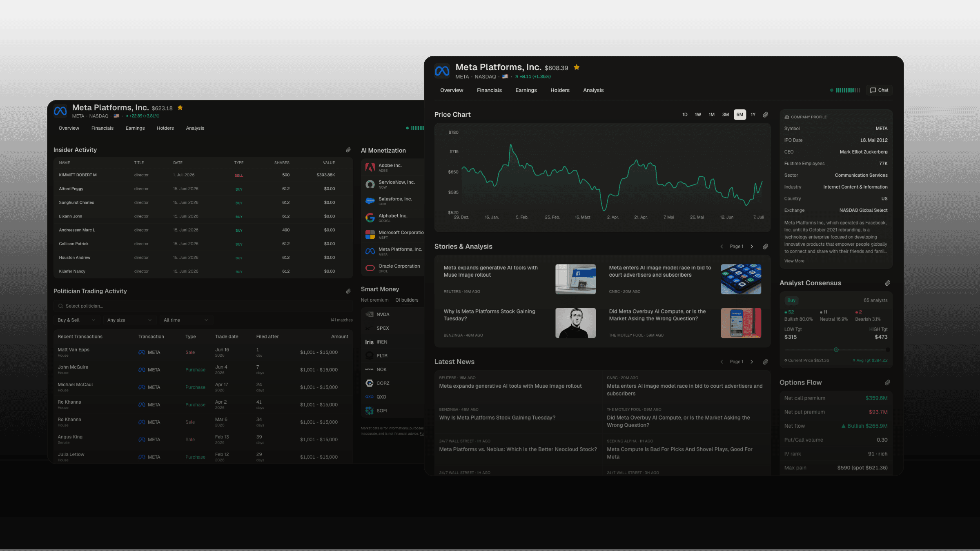Image resolution: width=980 pixels, height=551 pixels.
Task: Click the Meta icon in Matt Van Epps row
Action: point(142,352)
